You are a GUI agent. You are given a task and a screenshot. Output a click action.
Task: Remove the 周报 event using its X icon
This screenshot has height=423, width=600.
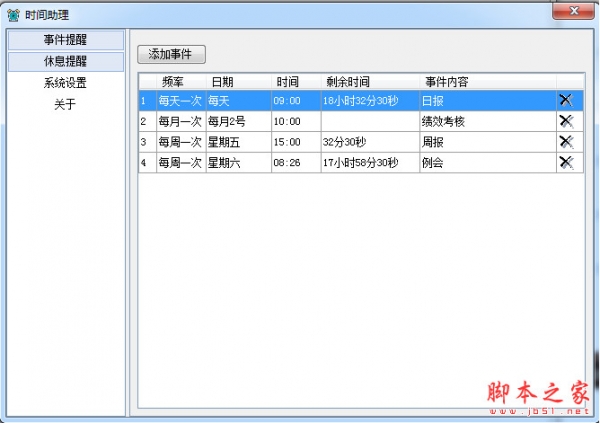point(566,142)
